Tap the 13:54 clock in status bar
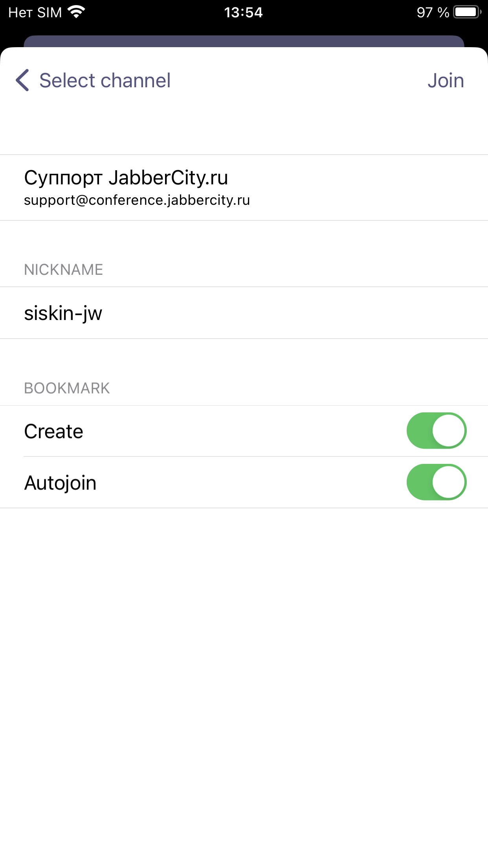Image resolution: width=488 pixels, height=868 pixels. click(x=243, y=13)
